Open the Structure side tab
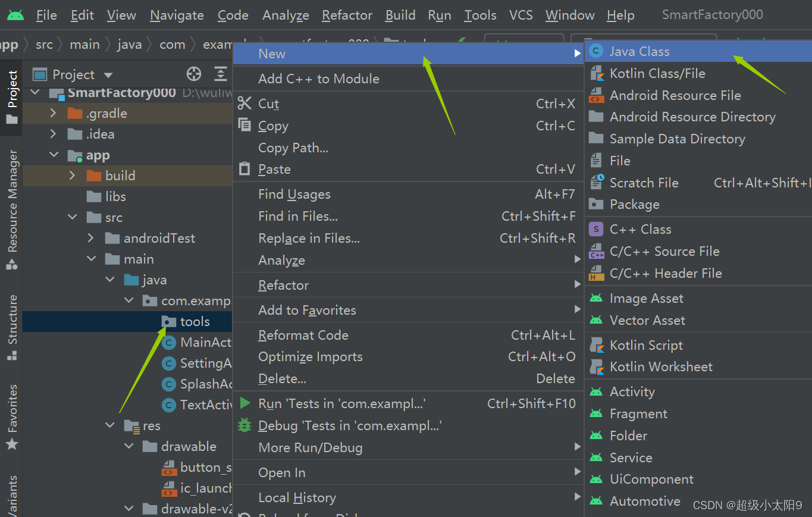This screenshot has height=517, width=812. pyautogui.click(x=12, y=327)
